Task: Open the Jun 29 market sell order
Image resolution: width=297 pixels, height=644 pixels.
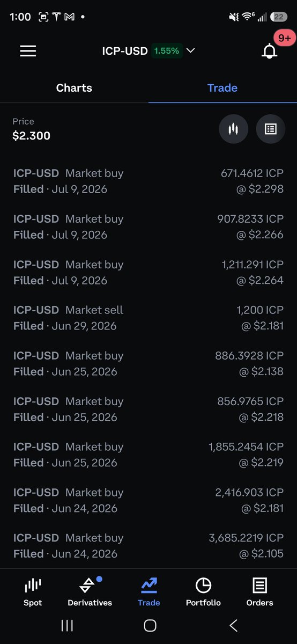Action: 148,318
